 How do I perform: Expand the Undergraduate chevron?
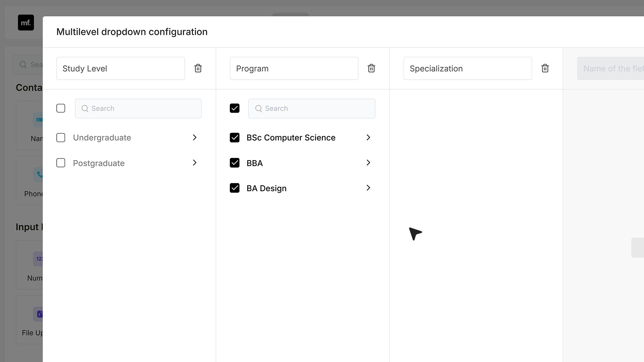point(195,137)
